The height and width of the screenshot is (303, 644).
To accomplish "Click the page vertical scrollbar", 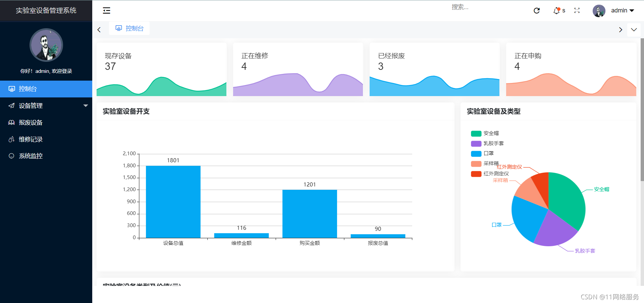I will click(x=642, y=109).
